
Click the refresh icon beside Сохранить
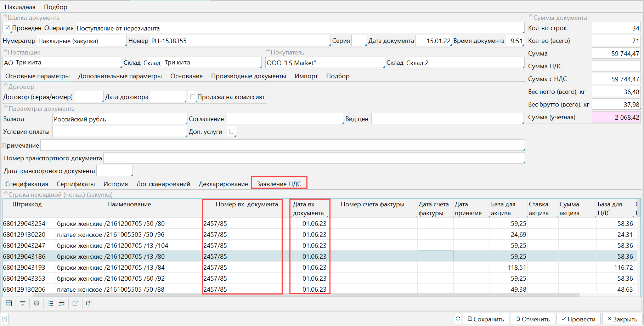pos(458,319)
